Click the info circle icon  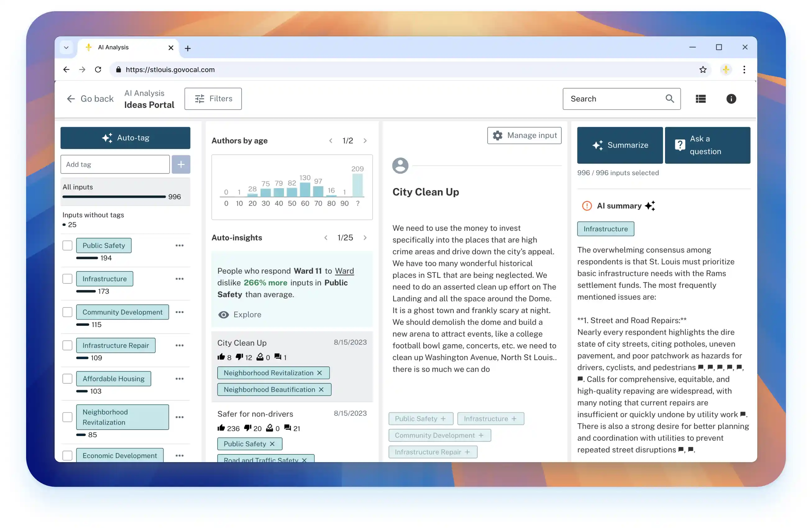pos(731,99)
